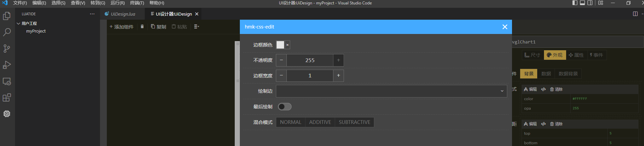
Task: Select ADDITIVE blend mode
Action: click(320, 122)
